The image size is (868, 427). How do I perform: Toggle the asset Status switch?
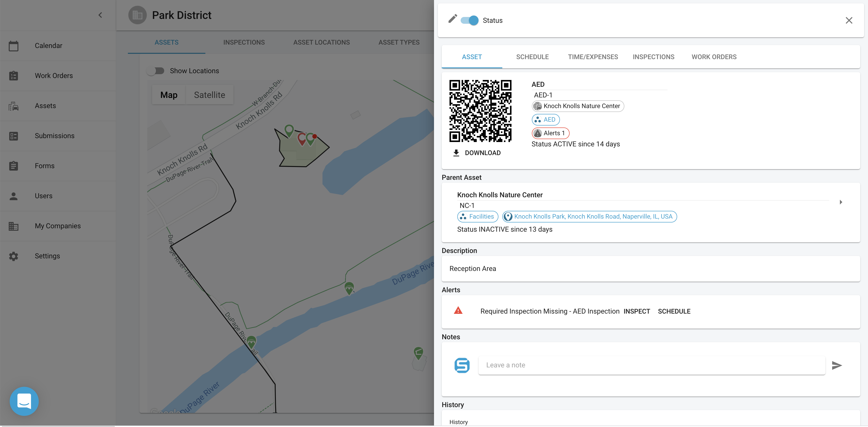point(469,21)
